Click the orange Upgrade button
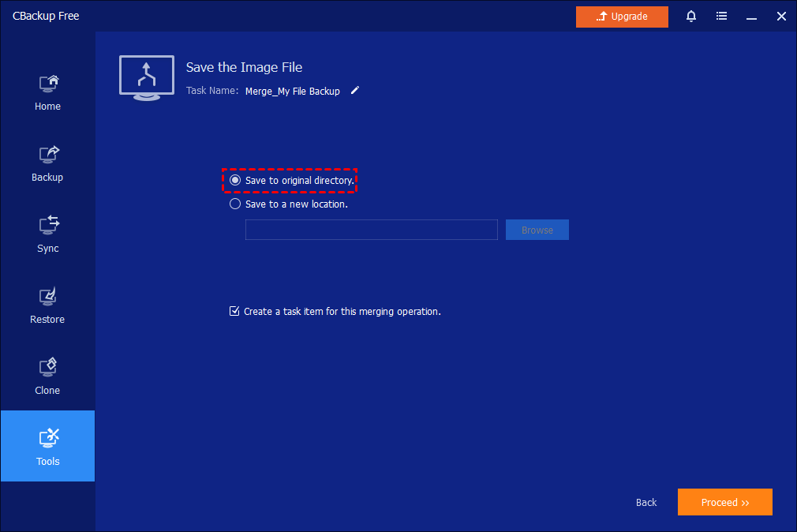 click(622, 17)
